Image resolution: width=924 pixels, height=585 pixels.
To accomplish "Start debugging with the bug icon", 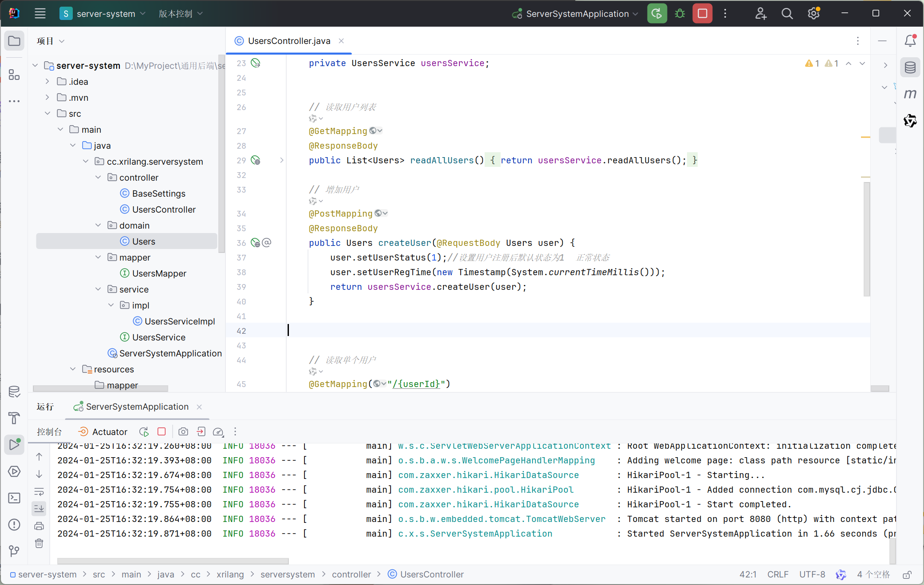I will 679,14.
